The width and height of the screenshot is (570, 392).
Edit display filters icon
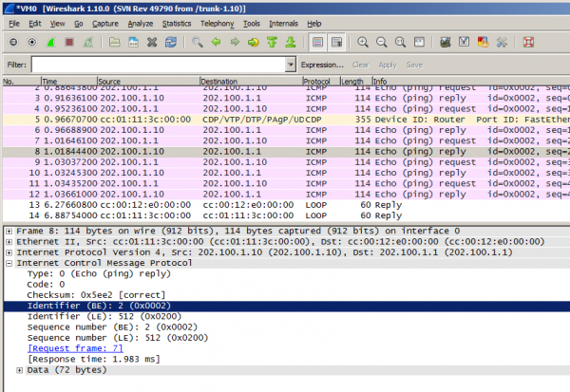click(x=465, y=42)
